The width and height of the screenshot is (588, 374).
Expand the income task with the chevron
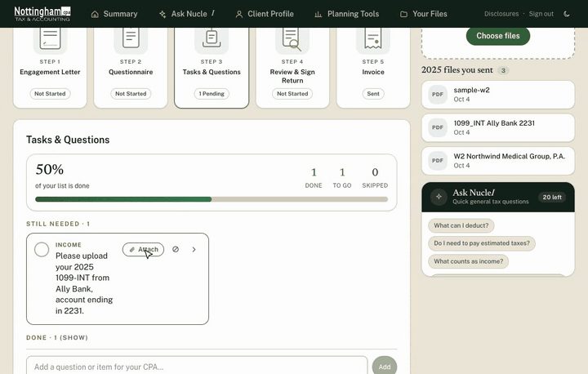point(194,249)
